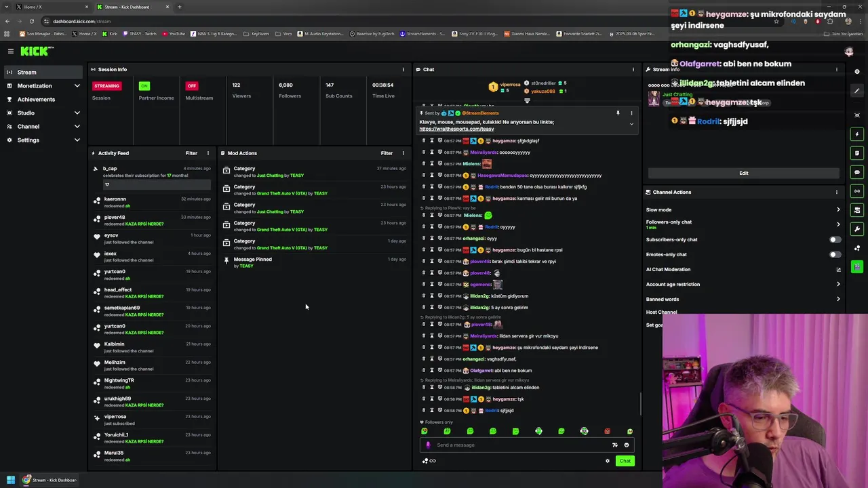The height and width of the screenshot is (488, 868).
Task: Click chat scrollbar thumb
Action: (641, 404)
